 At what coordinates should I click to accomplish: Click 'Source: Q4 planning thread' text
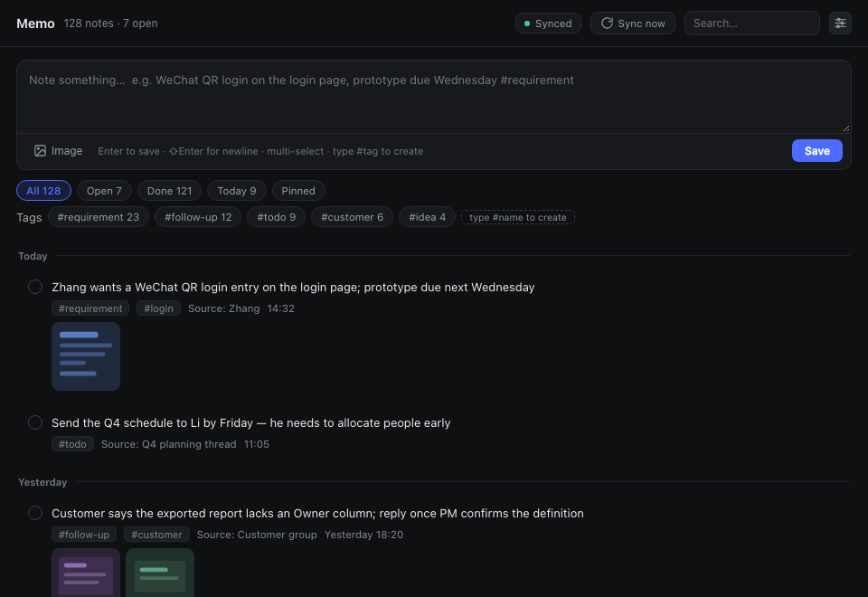coord(169,444)
